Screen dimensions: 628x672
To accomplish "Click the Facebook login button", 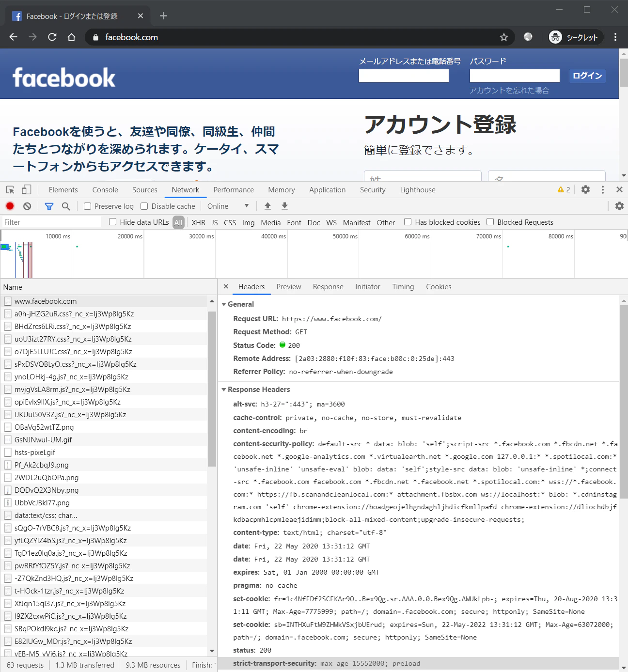I will coord(587,76).
